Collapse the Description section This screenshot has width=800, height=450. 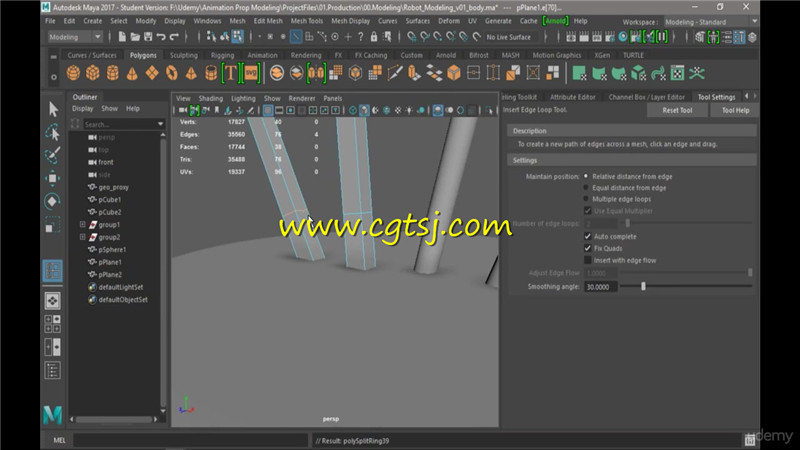[x=632, y=131]
